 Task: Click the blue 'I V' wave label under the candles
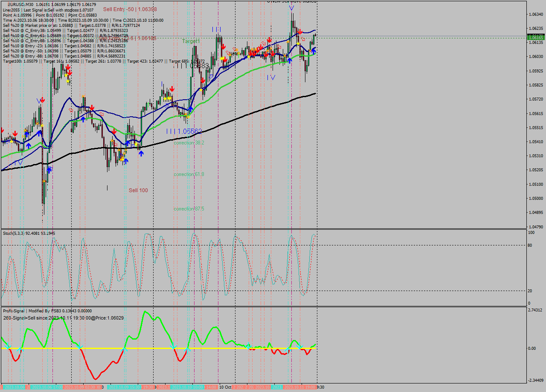[271, 77]
